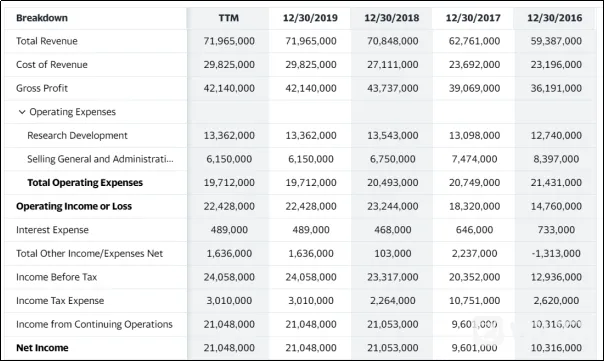Select SG&A value 7,474,000
The image size is (604, 361).
(x=474, y=159)
